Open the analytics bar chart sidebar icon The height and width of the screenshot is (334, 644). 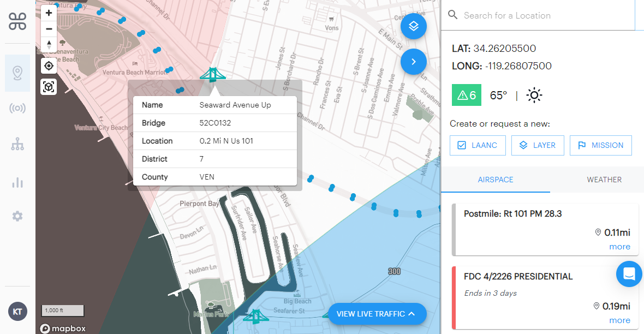(17, 182)
